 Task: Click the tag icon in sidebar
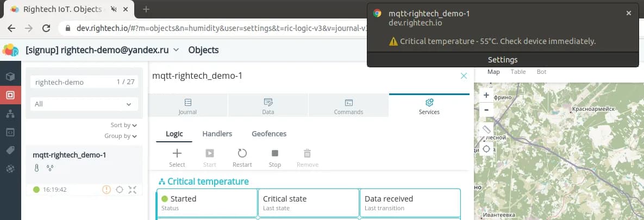[x=10, y=150]
